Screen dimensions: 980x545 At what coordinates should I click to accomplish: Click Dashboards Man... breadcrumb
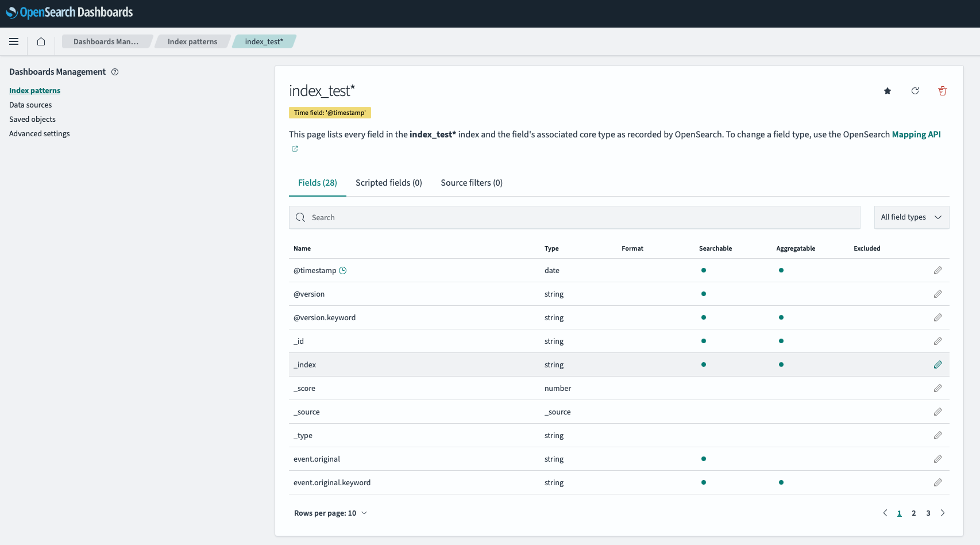coord(106,41)
